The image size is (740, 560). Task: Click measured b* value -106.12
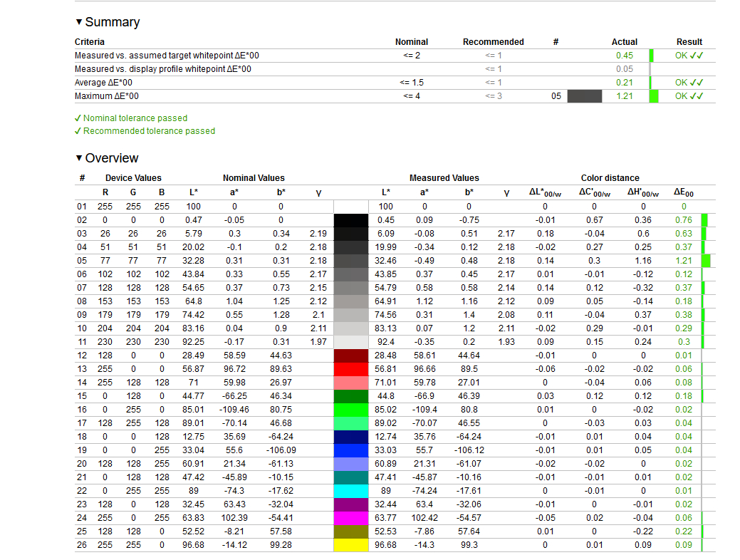(469, 450)
